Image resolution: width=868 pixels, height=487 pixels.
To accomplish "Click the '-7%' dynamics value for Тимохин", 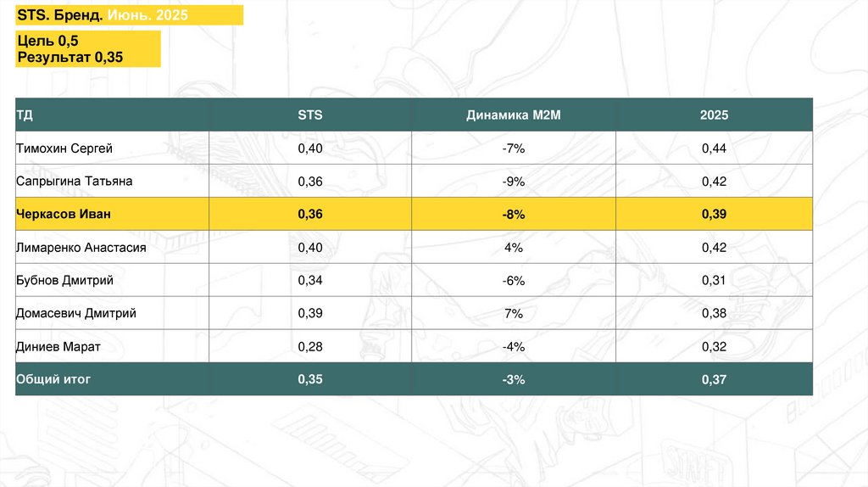I will click(x=513, y=148).
